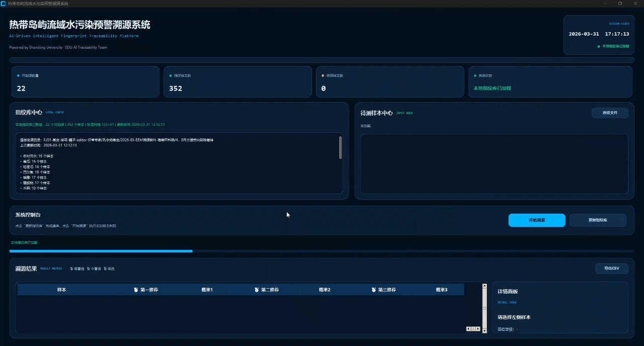
Task: Click the date 2026-03-31 in system clock
Action: tap(584, 34)
